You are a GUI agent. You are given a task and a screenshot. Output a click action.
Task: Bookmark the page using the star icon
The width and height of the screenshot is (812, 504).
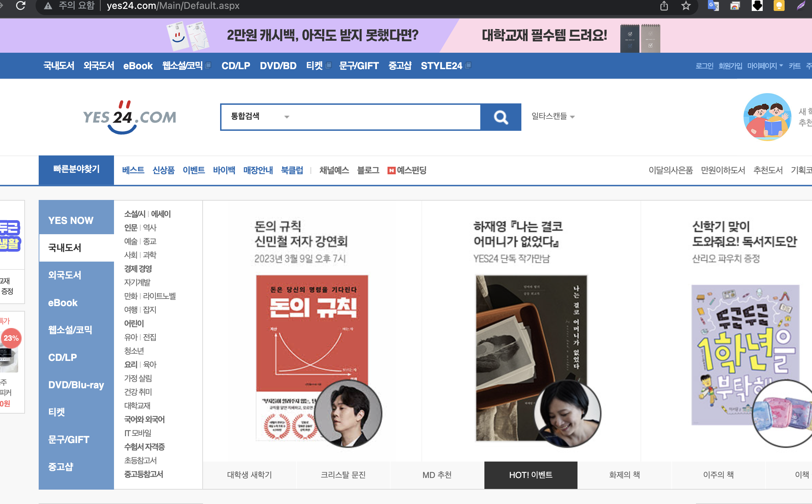click(x=686, y=6)
